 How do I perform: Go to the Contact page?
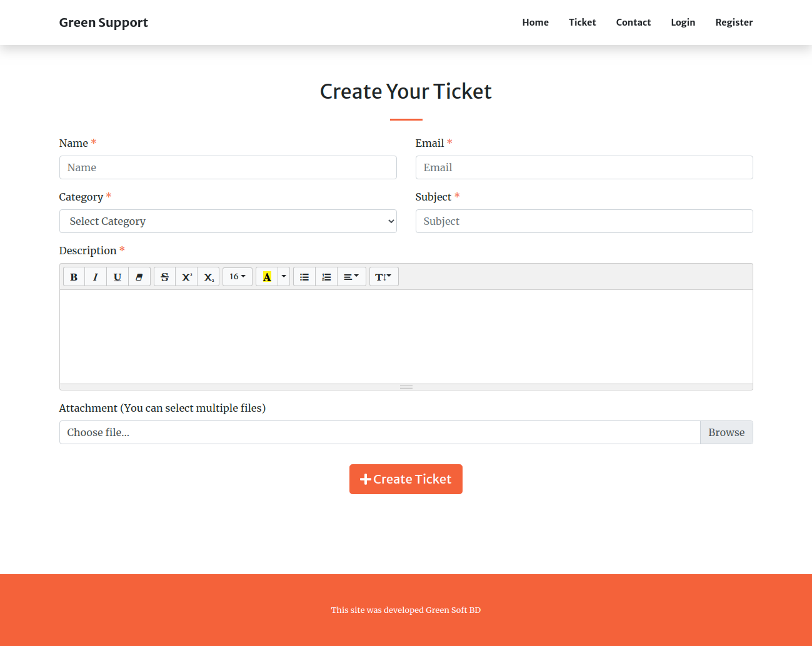[x=633, y=22]
